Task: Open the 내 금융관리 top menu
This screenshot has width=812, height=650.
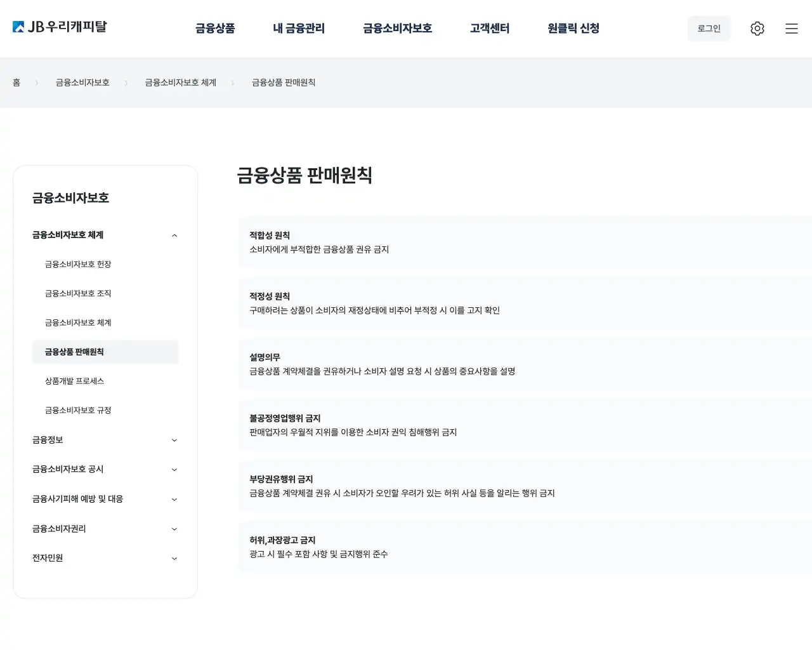Action: coord(299,29)
